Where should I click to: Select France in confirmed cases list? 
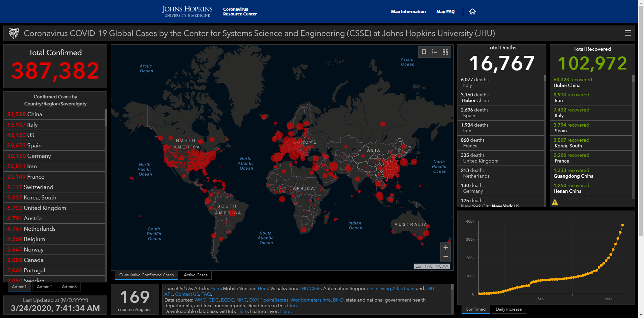click(54, 177)
